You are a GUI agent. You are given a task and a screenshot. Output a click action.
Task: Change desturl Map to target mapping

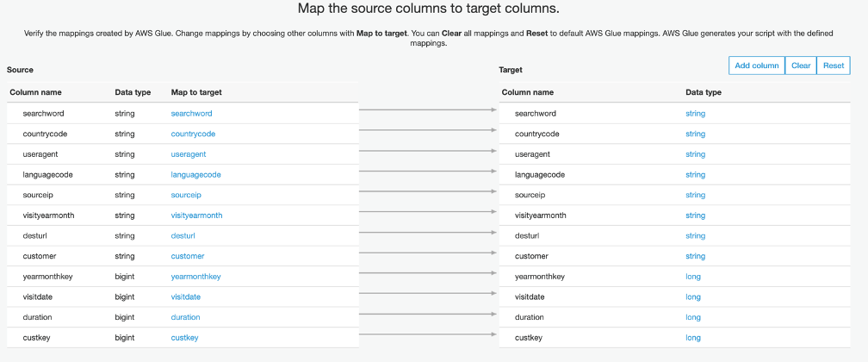click(x=183, y=235)
